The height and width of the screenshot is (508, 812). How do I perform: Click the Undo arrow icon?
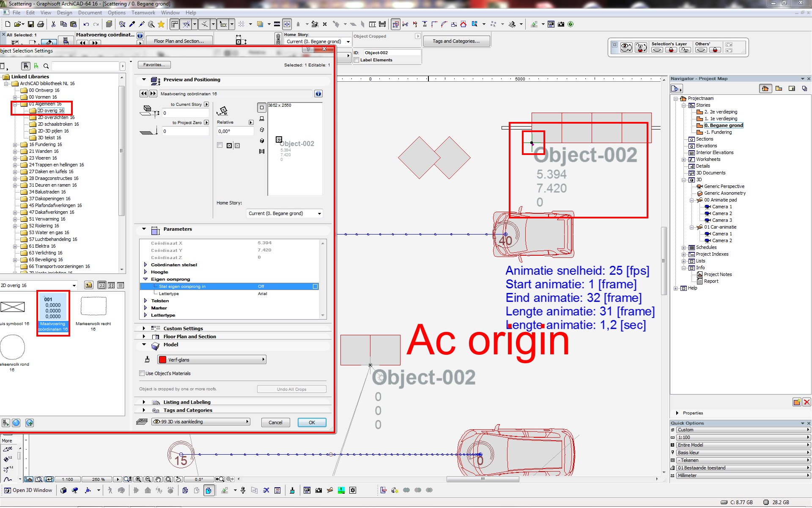coord(86,24)
